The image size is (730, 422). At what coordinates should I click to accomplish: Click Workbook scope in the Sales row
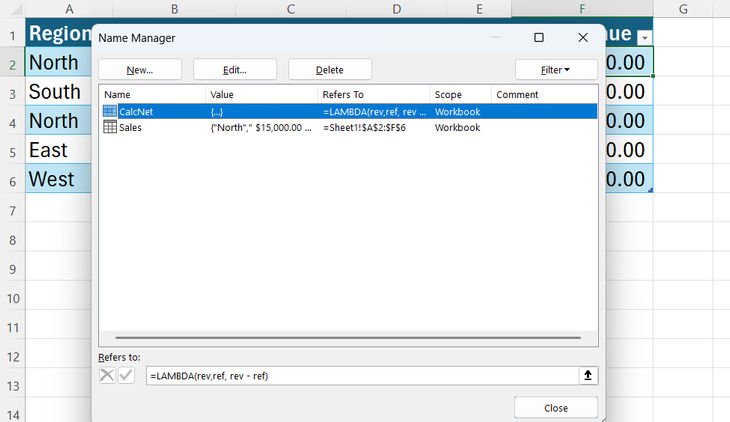pyautogui.click(x=457, y=128)
